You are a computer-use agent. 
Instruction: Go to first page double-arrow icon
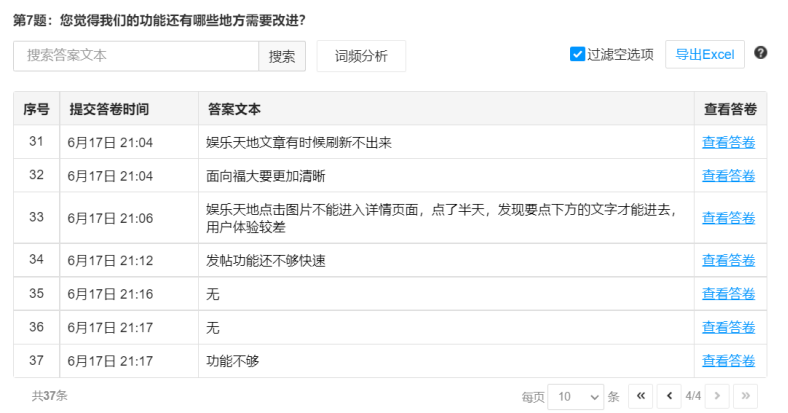[x=641, y=396]
